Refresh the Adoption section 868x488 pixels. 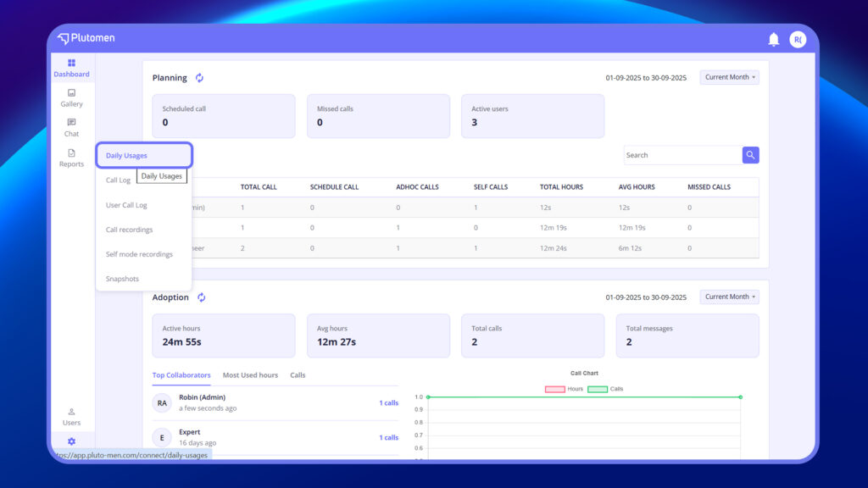tap(202, 297)
